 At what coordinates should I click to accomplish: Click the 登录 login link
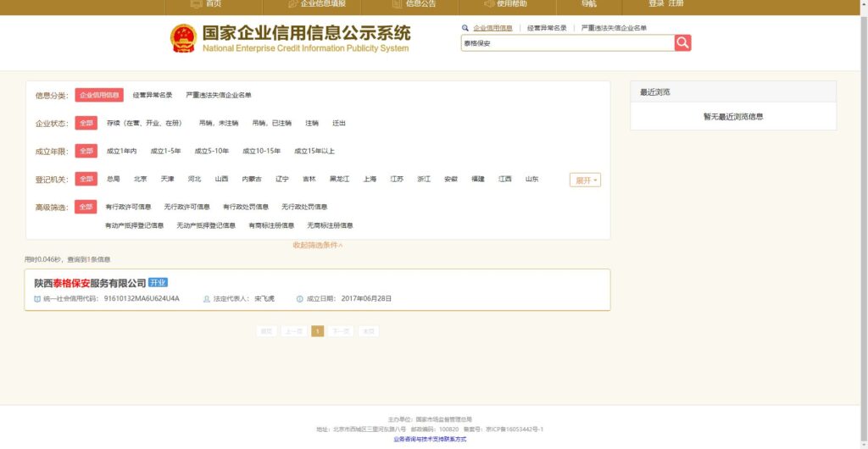[656, 4]
